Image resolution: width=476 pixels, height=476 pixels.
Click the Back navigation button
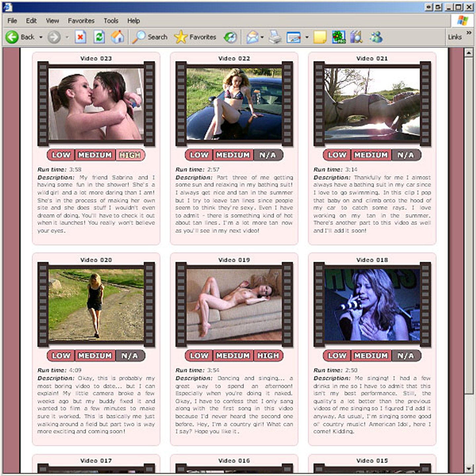coord(20,37)
